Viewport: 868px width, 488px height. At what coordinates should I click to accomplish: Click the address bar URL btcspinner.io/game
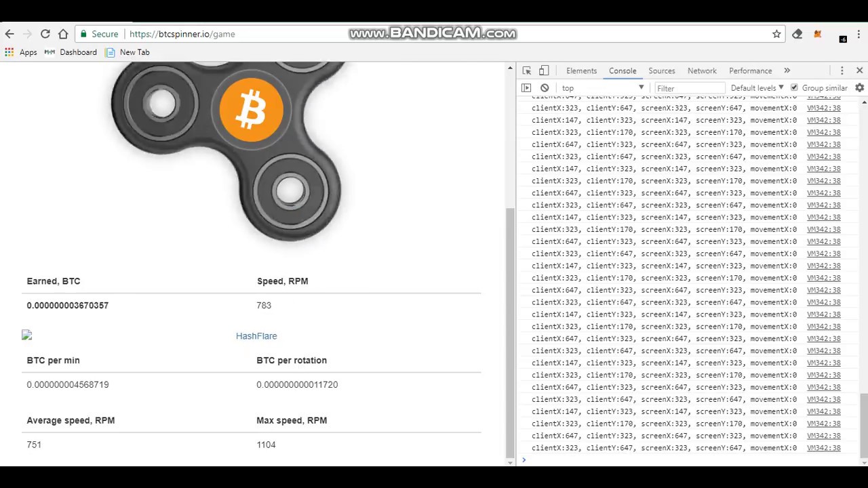click(x=182, y=34)
